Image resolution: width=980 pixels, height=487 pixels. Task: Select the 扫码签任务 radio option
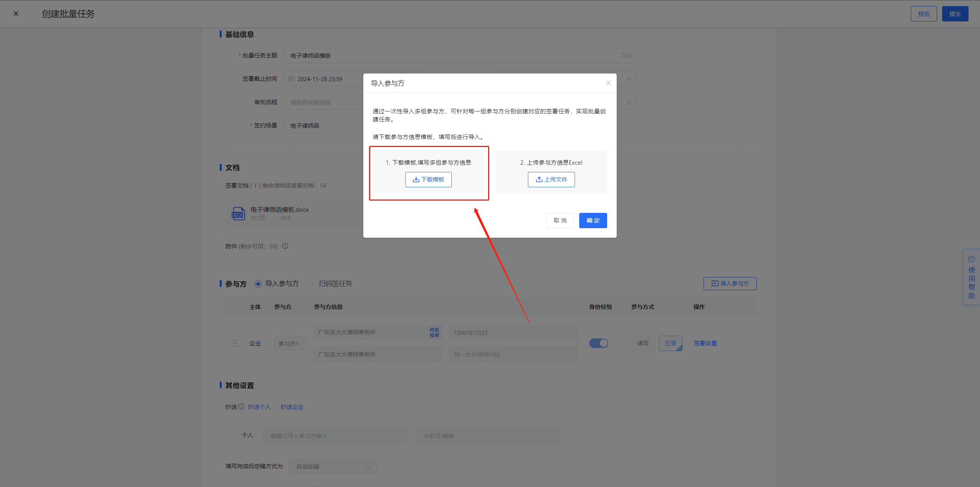point(310,284)
